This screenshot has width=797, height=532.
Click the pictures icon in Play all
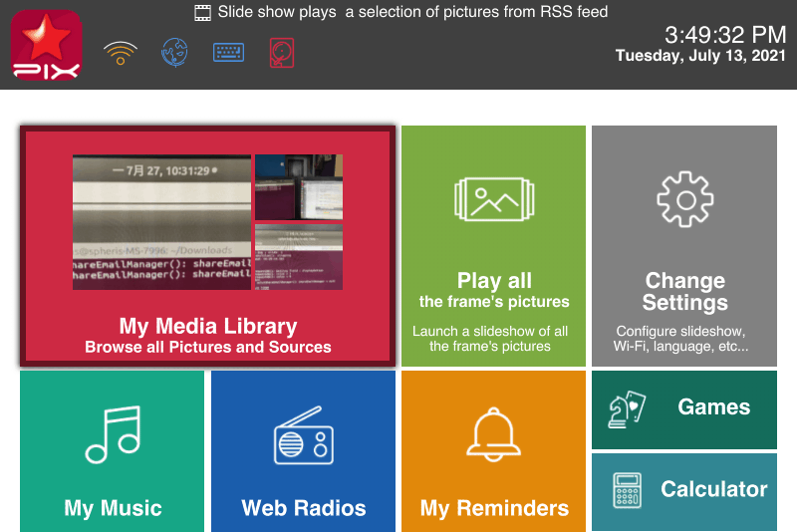click(x=494, y=200)
